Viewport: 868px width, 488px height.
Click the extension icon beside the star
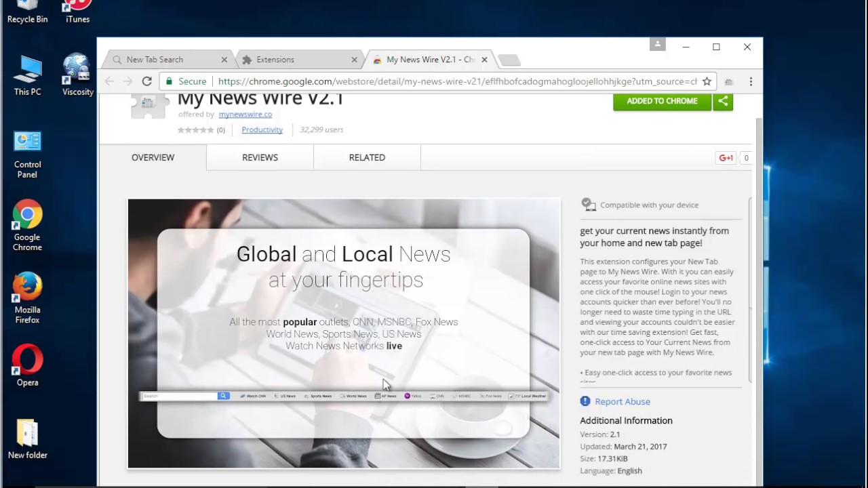[729, 81]
